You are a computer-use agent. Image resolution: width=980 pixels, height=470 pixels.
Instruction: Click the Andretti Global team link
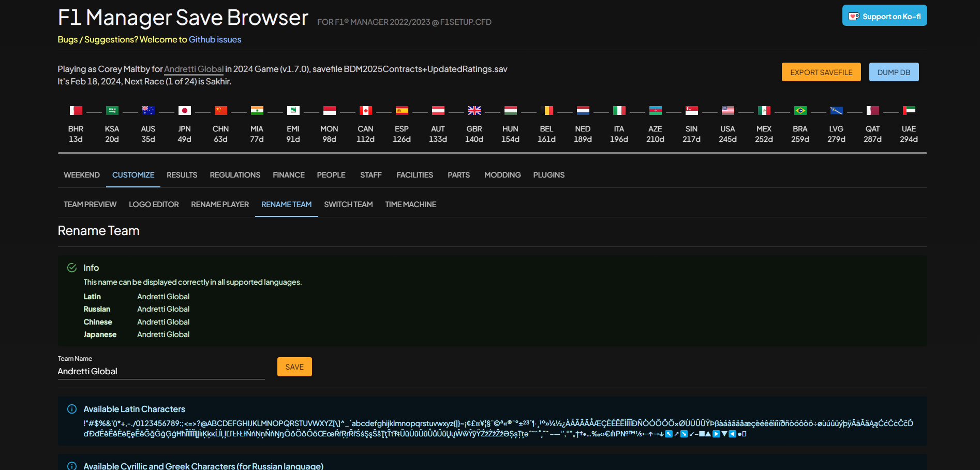(x=194, y=69)
